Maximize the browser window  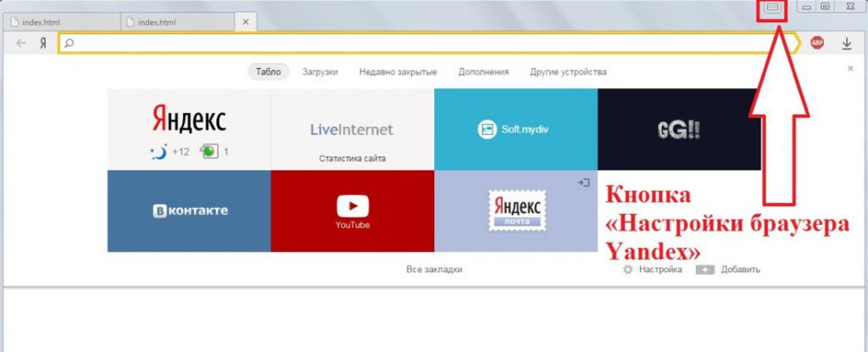pos(825,7)
